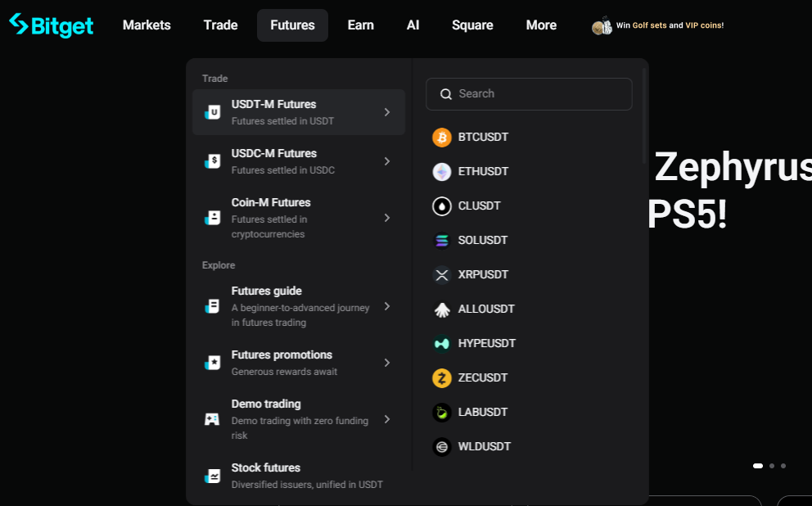The image size is (812, 506).
Task: Click the Demo trading gamepad icon
Action: 212,419
